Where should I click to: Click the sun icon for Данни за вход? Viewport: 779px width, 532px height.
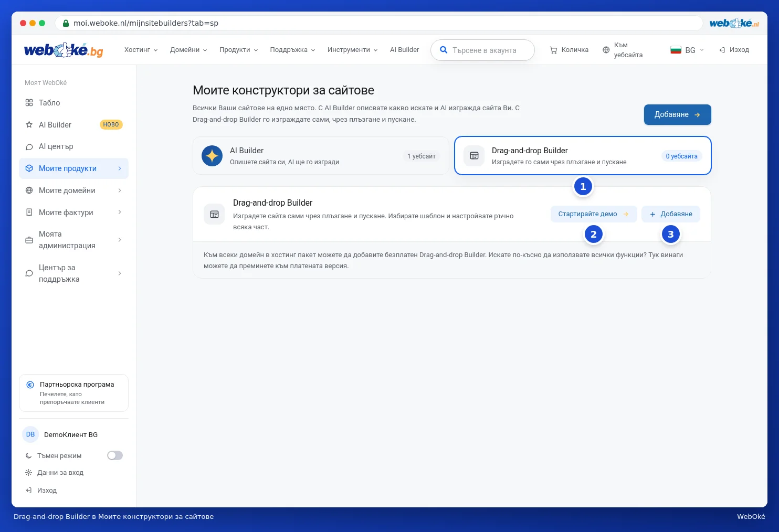[29, 473]
